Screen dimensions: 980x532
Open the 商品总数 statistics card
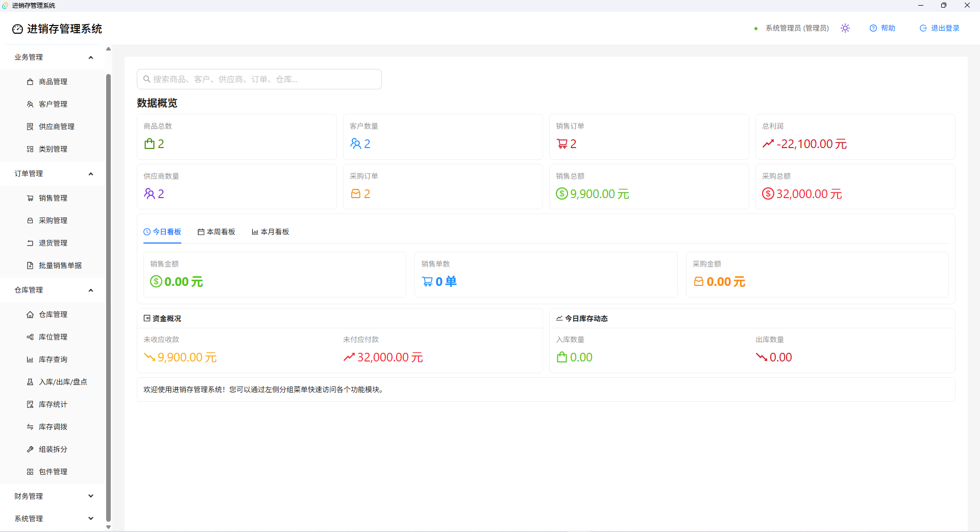tap(237, 137)
